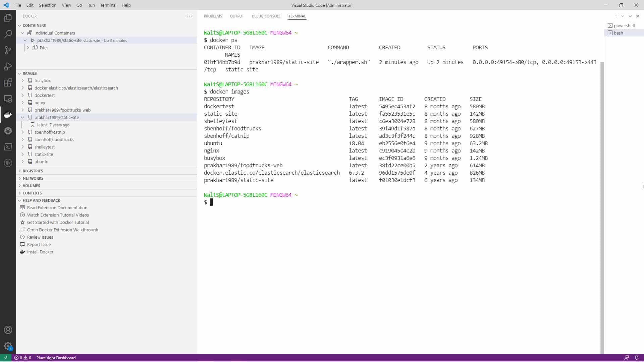Open the Docker extension view
This screenshot has width=644, height=362.
point(8,115)
